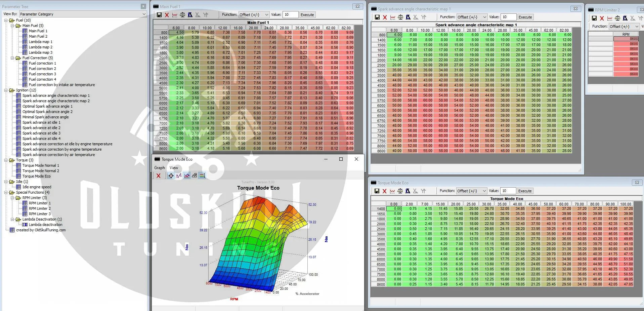Open the Graph menu in Torque Mode Eco window
This screenshot has width=644, height=311.
point(159,168)
